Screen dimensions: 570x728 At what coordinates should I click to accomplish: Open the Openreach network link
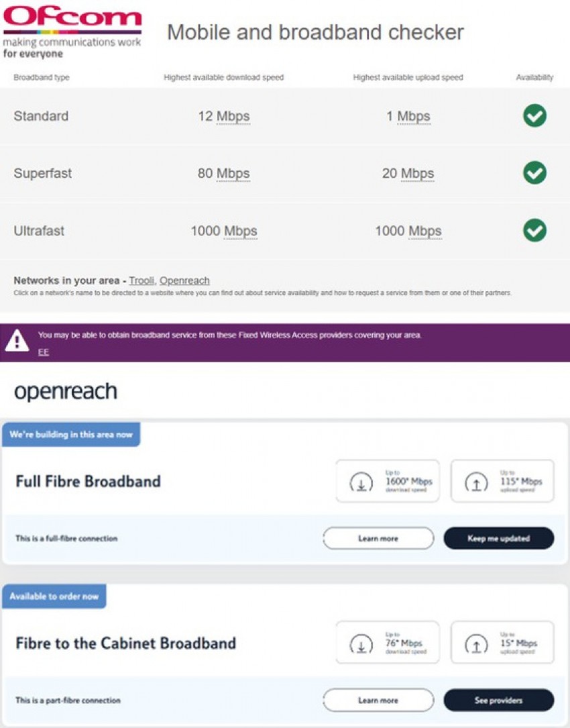(184, 280)
